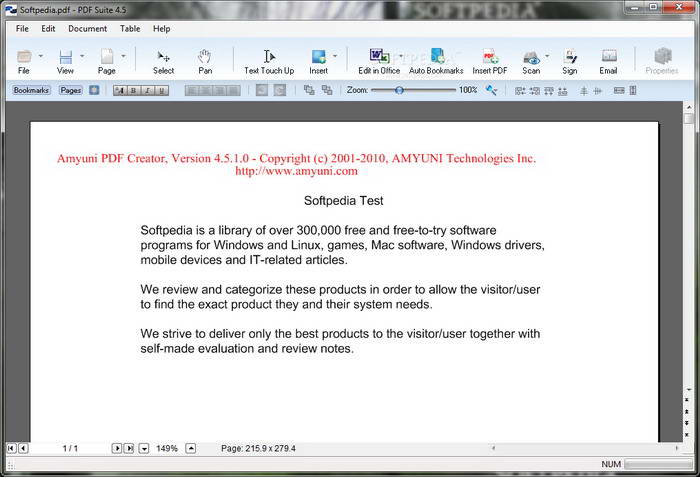Click third alignment icon after the zoom tool
The image size is (700, 477).
click(x=549, y=91)
